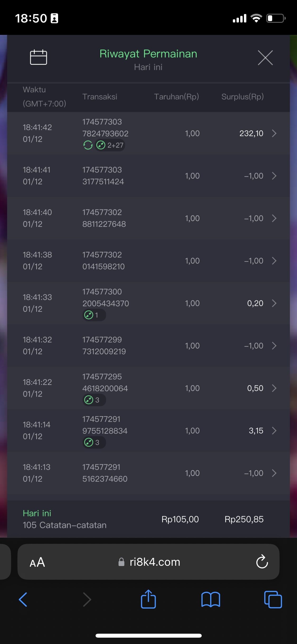Expand the 232,10 surplus row chevron
Image resolution: width=297 pixels, height=644 pixels.
(274, 133)
